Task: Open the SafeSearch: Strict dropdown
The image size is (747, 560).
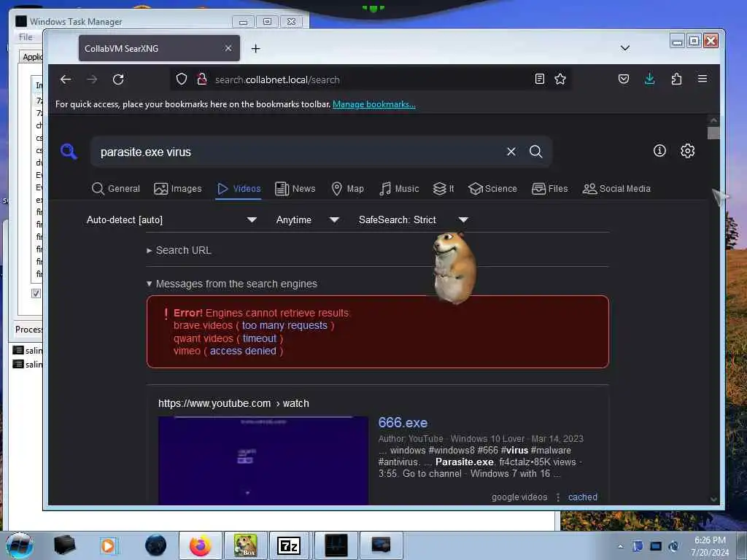Action: 414,220
